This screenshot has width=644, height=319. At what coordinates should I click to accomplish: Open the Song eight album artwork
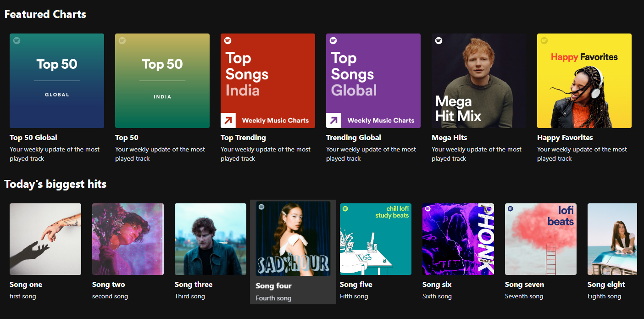click(612, 239)
